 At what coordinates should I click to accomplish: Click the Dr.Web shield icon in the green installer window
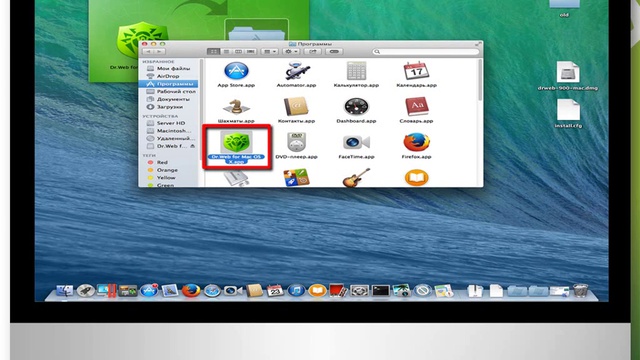coord(142,40)
